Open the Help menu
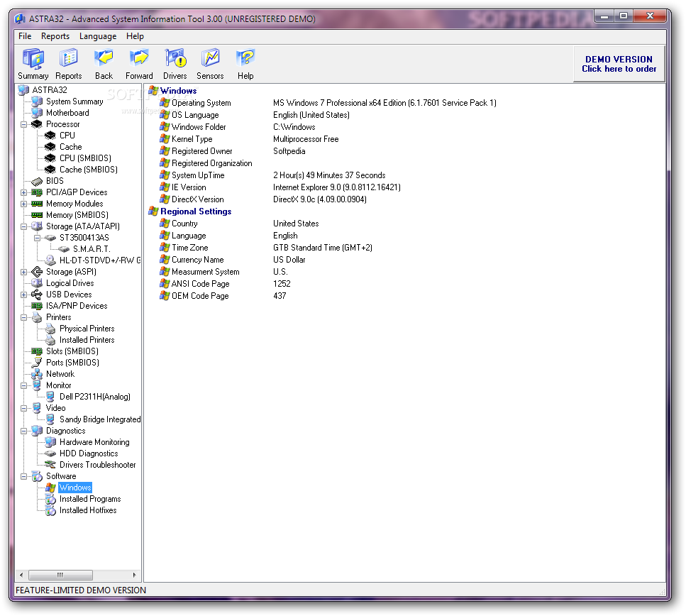 (135, 36)
